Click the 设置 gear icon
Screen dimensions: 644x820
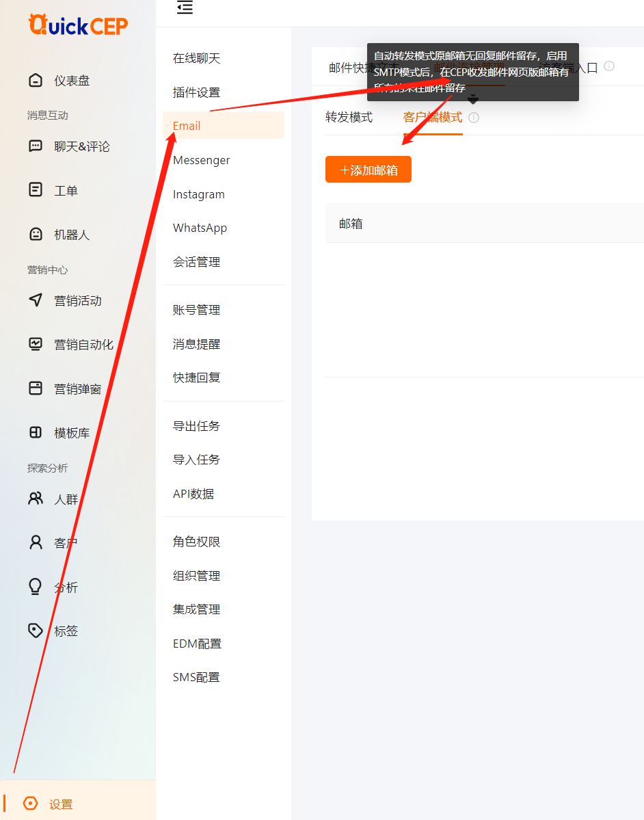[31, 804]
